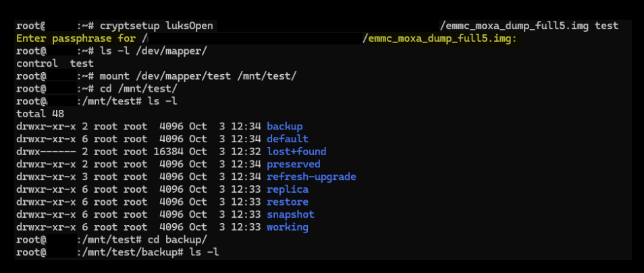This screenshot has height=273, width=644.
Task: Click the "total 48" output line
Action: tap(41, 114)
